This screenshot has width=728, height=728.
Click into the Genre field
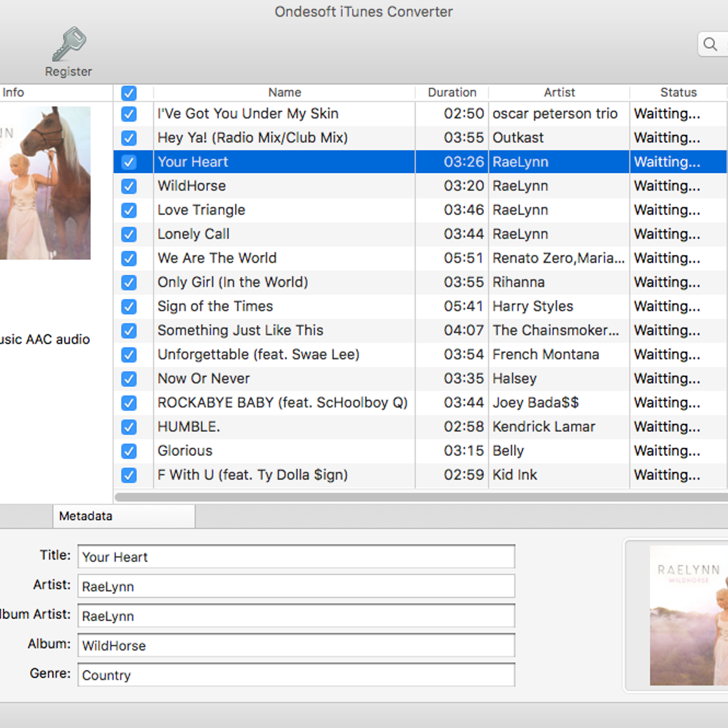coord(296,675)
